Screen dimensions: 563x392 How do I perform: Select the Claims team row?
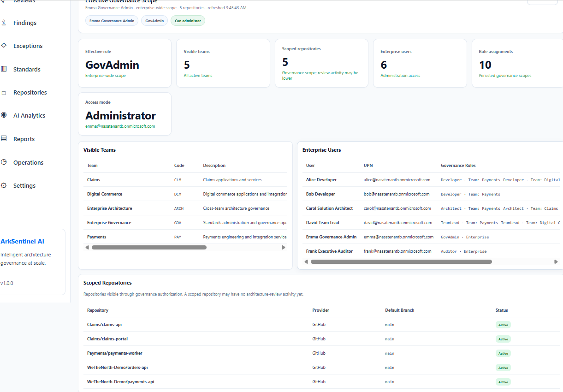point(185,180)
